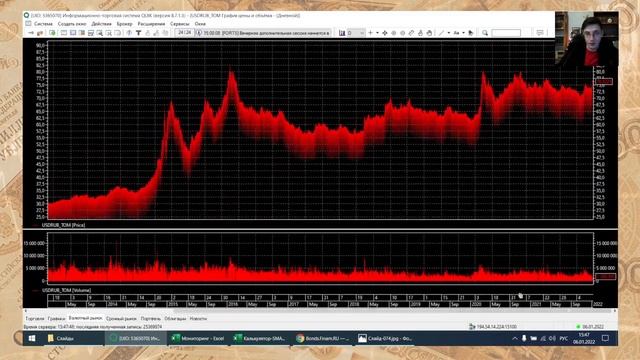The width and height of the screenshot is (640, 360).
Task: Click the USDRUB_TOM [Volume] legend label
Action: tap(66, 290)
